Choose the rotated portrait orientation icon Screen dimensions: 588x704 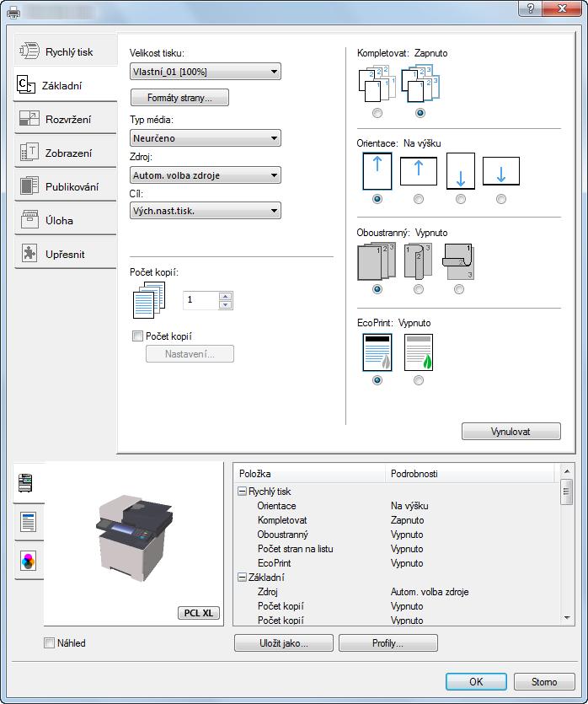pyautogui.click(x=461, y=171)
